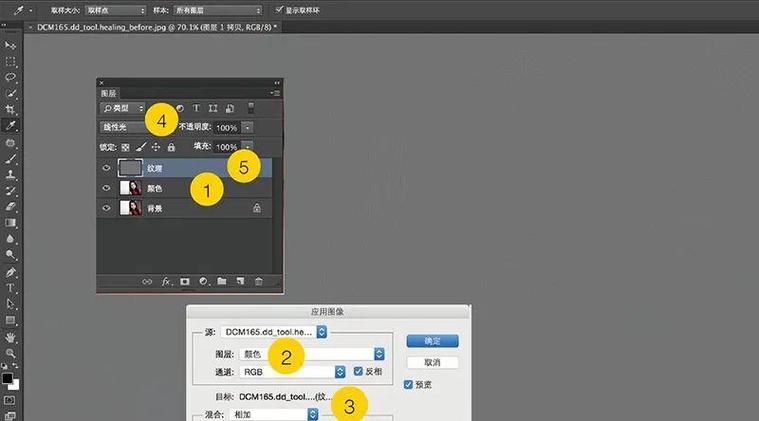This screenshot has width=759, height=421.
Task: Filter layers by adjustment layer icon
Action: tap(180, 108)
